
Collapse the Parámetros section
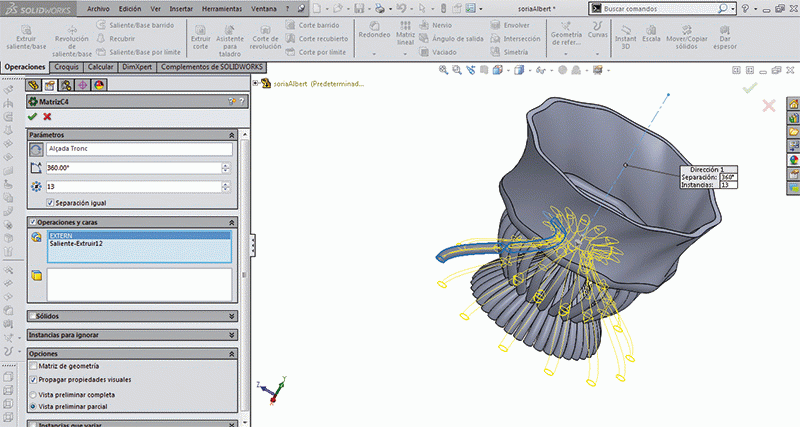click(x=232, y=134)
